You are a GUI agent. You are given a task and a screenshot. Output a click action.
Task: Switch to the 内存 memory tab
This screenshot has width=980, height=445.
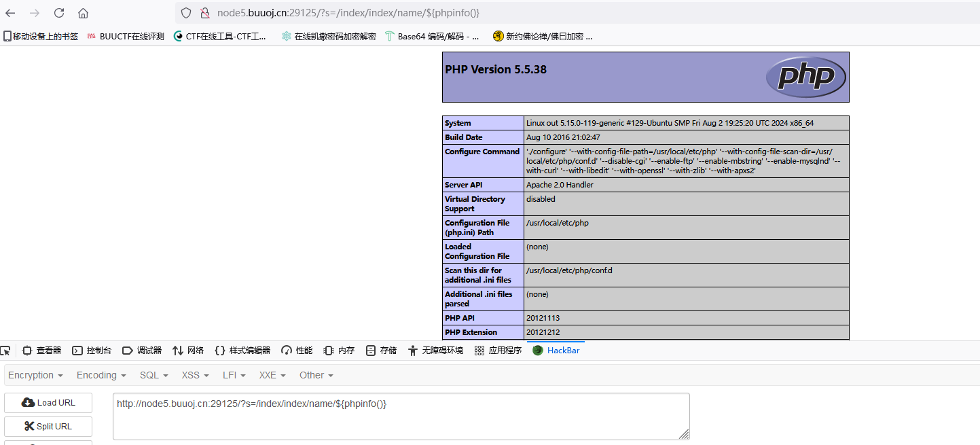pos(339,351)
